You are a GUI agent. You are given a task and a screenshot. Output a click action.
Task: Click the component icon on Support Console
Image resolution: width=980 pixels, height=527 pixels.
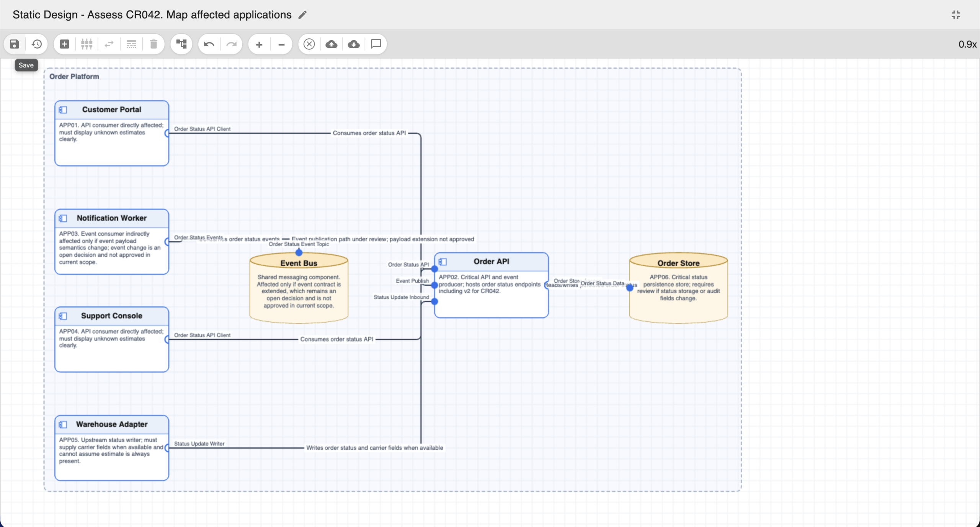click(x=63, y=316)
